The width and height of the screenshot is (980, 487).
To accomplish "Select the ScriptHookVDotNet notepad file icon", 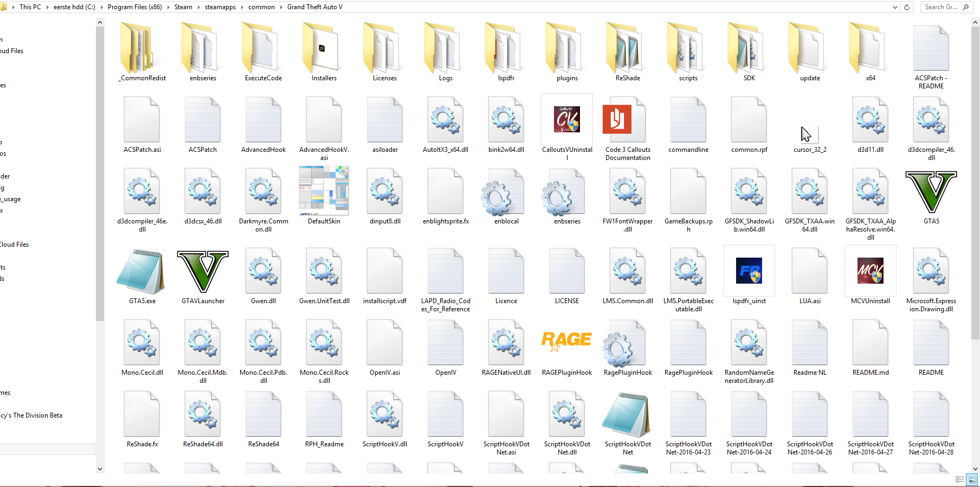I will pos(626,415).
